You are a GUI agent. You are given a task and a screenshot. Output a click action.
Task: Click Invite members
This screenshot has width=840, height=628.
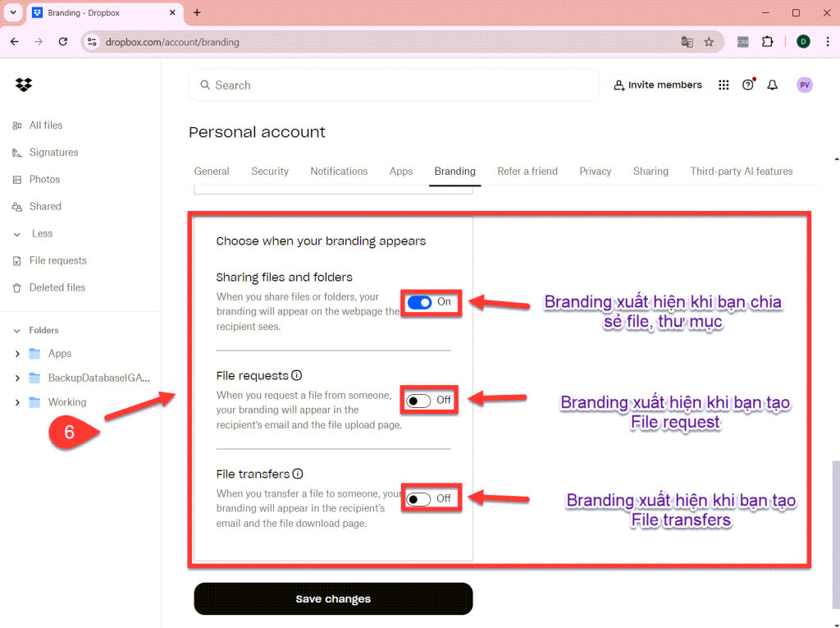657,85
